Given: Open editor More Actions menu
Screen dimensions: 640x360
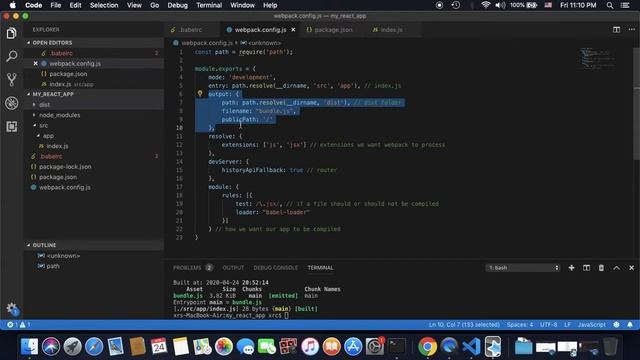Looking at the screenshot, I should [x=631, y=29].
